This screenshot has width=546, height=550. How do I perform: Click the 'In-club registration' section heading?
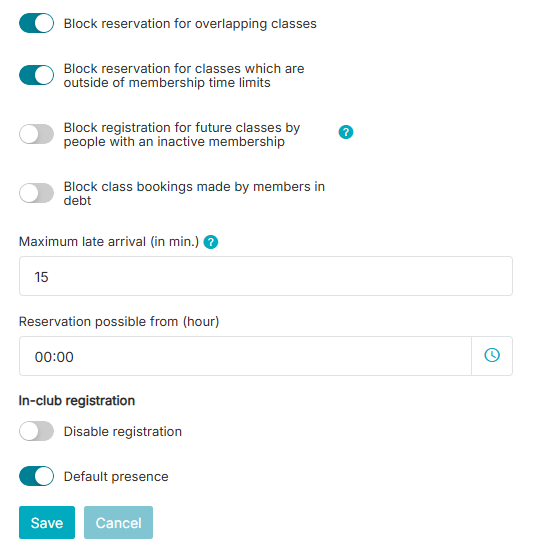(77, 401)
